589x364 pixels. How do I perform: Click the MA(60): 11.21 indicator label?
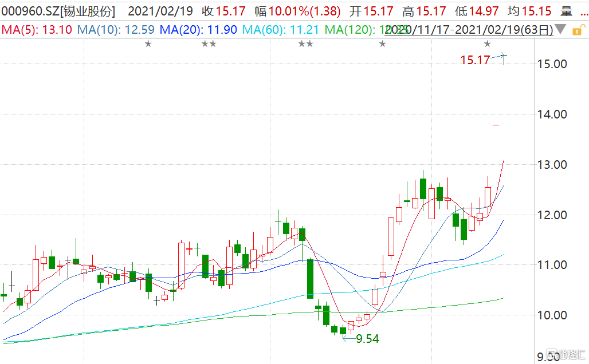(281, 30)
